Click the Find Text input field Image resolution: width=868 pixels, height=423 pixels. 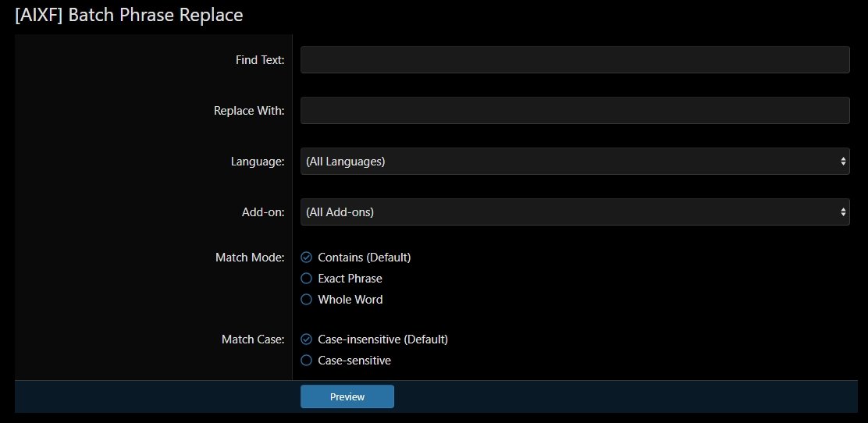[x=575, y=60]
